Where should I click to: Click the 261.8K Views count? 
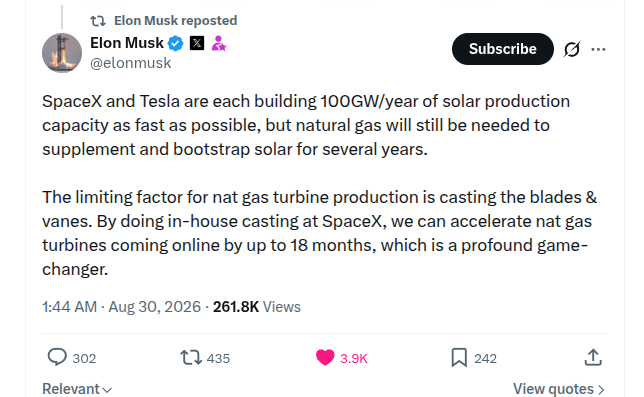pyautogui.click(x=257, y=307)
